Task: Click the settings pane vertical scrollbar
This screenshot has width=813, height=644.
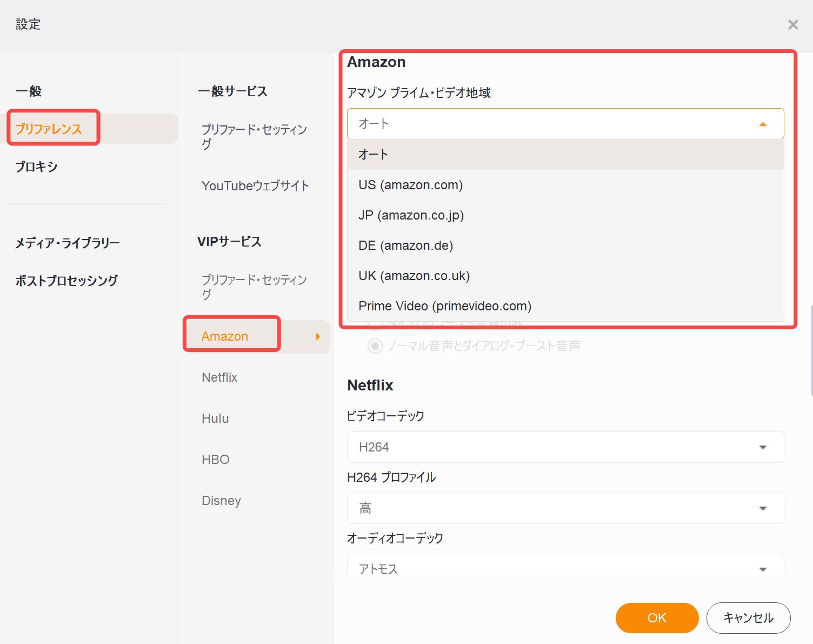Action: [811, 350]
